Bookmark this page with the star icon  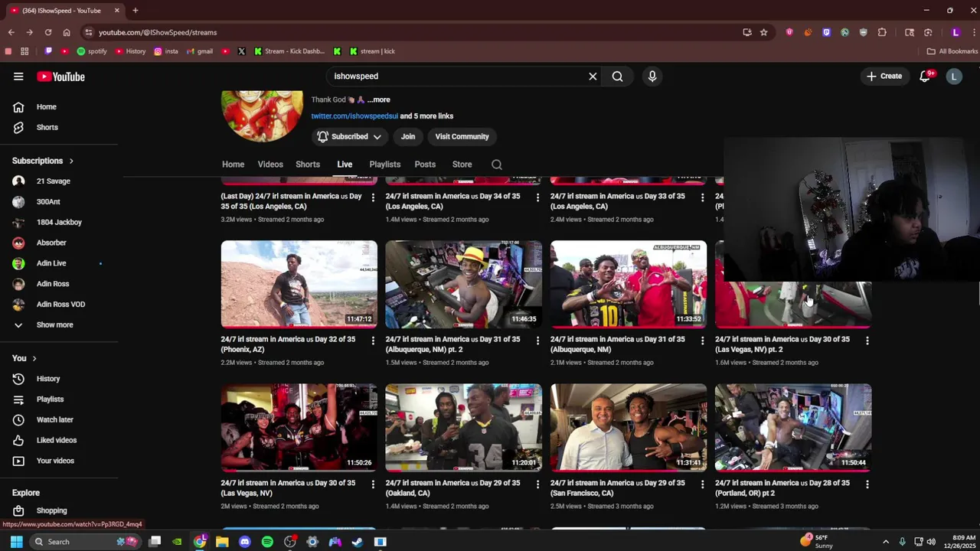[763, 32]
